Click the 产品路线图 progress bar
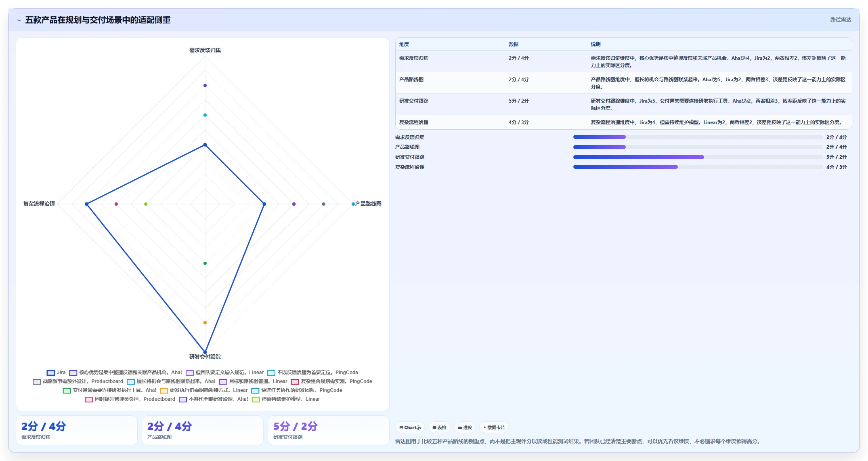 [x=698, y=147]
